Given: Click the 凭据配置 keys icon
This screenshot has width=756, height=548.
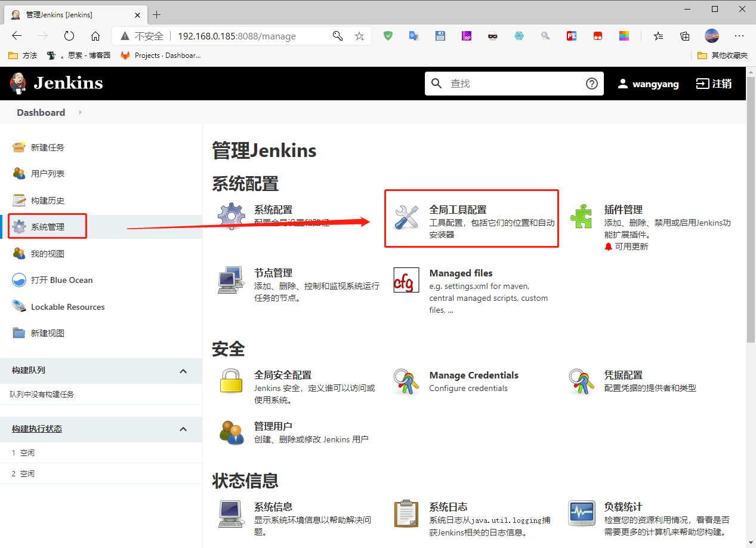Looking at the screenshot, I should click(581, 381).
